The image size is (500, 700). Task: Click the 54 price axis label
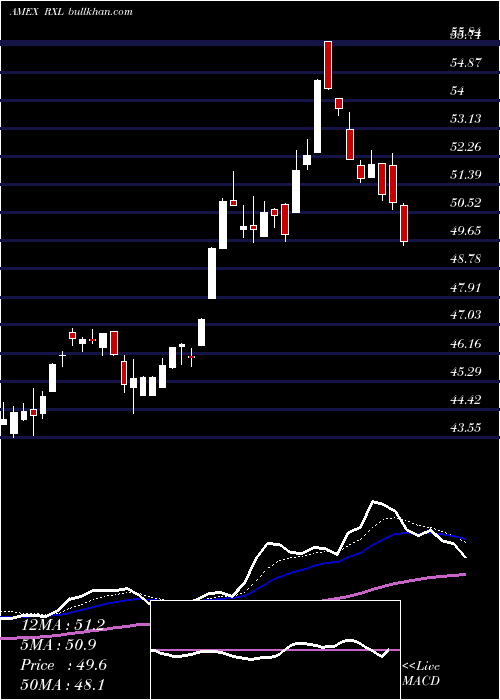(x=458, y=91)
